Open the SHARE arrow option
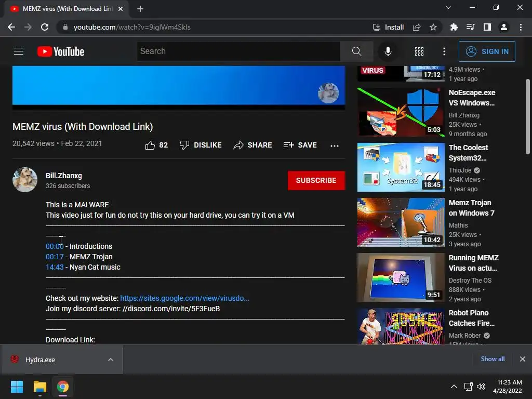This screenshot has width=532, height=399. tap(253, 145)
